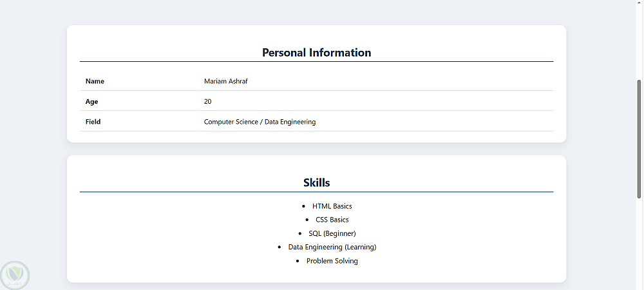Click the age value 20
Screen dimensions: 644x290
tap(207, 101)
